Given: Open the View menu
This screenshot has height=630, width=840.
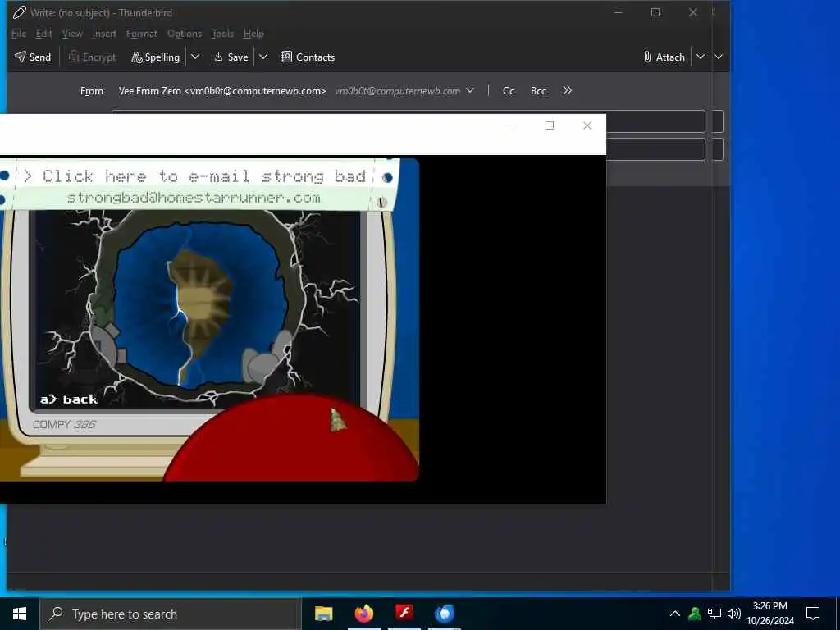Looking at the screenshot, I should pos(72,34).
